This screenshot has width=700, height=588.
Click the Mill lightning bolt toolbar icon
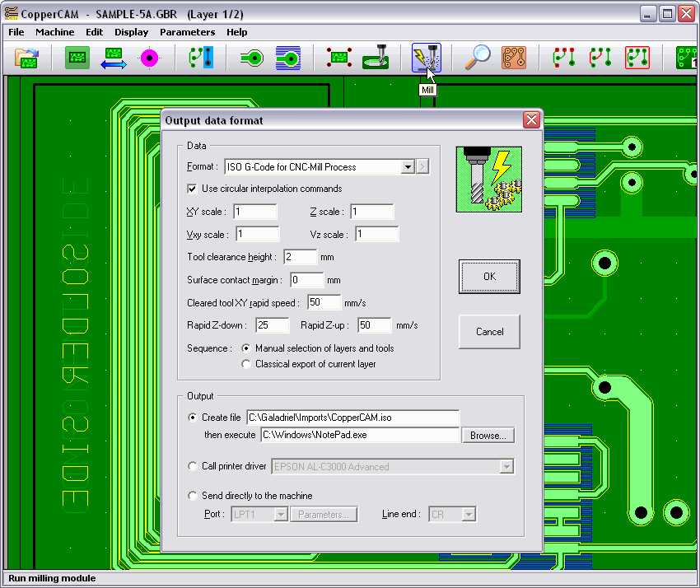(426, 58)
